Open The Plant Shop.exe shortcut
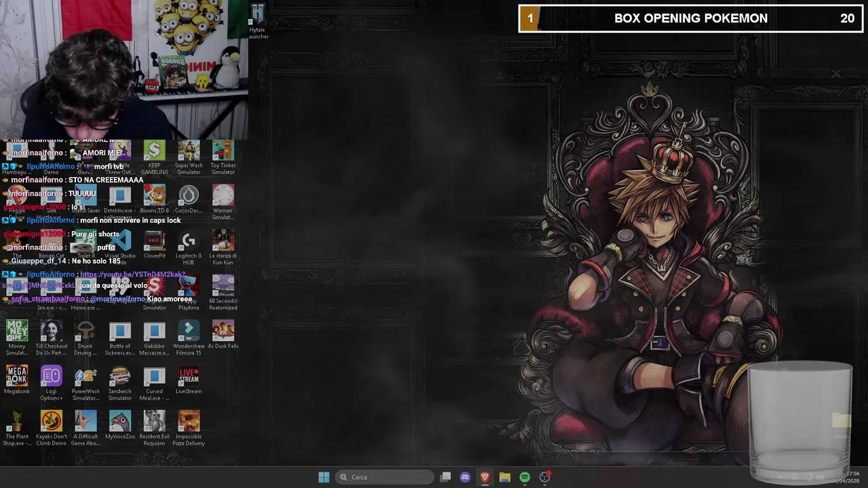Viewport: 868px width, 488px height. pyautogui.click(x=17, y=429)
